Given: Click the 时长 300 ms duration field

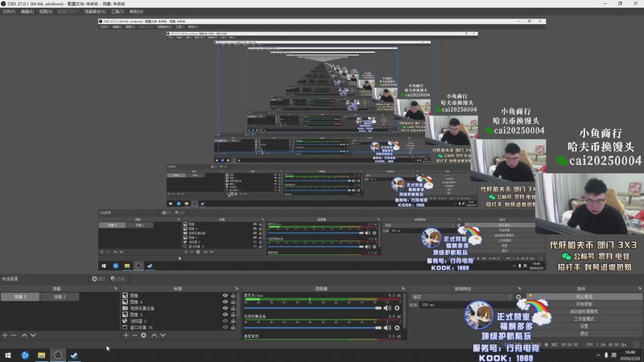Looking at the screenshot, I should [x=468, y=305].
